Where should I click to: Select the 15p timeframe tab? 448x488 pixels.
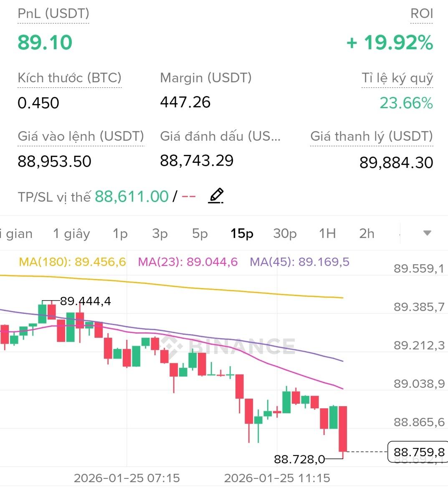pos(242,234)
